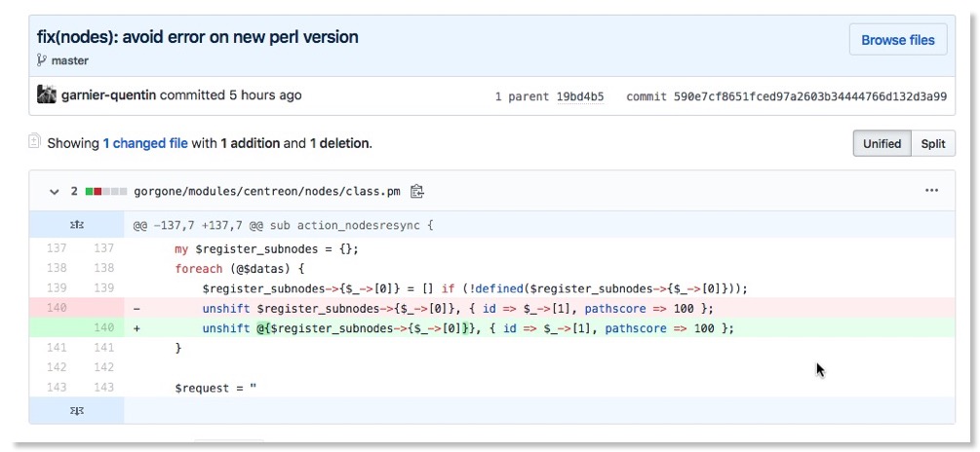This screenshot has height=452, width=980.
Task: Copy the class.pm file path via clipboard icon
Action: 417,191
